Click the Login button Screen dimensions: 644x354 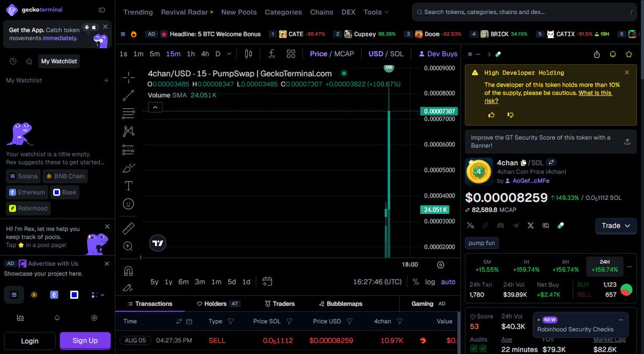click(x=30, y=341)
